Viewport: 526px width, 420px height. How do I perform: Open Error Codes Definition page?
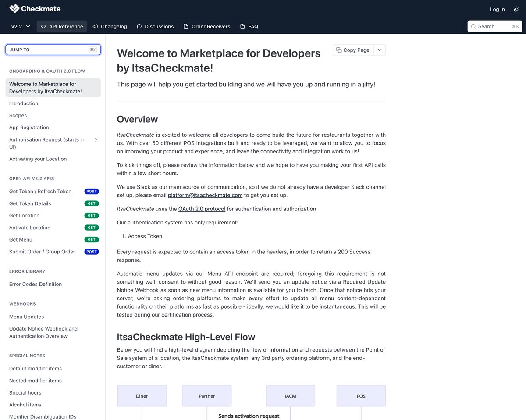pyautogui.click(x=36, y=284)
